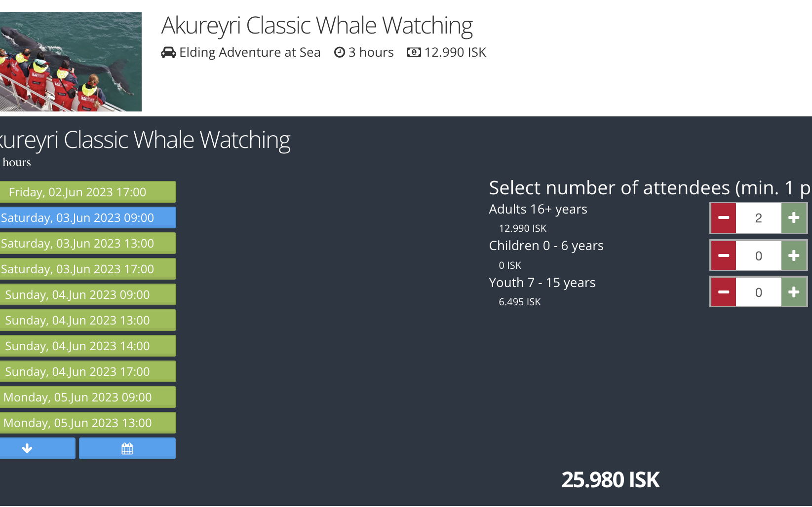Viewport: 812px width, 507px height.
Task: Increase the Youth 7 - 15 years count
Action: [794, 292]
